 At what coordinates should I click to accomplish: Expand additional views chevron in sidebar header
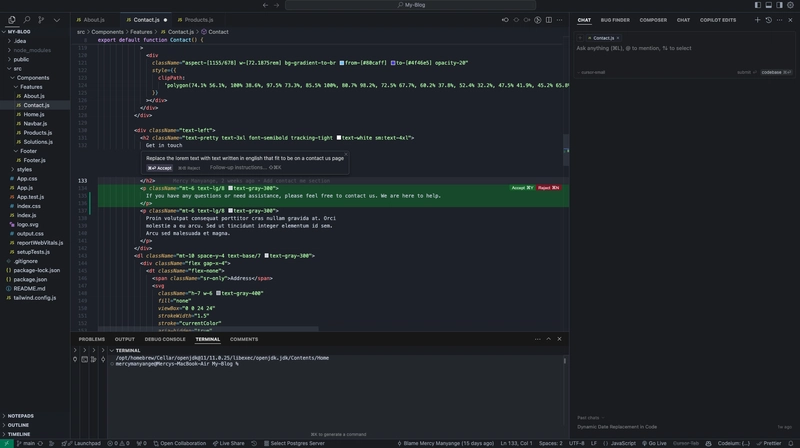[57, 20]
